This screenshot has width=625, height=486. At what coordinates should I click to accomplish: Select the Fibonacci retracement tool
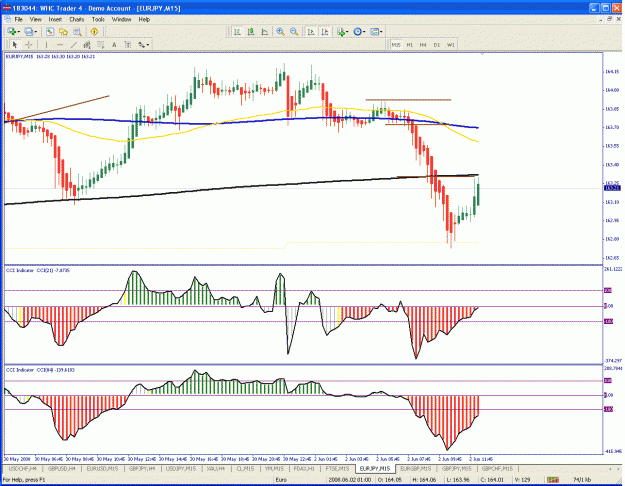click(x=100, y=45)
